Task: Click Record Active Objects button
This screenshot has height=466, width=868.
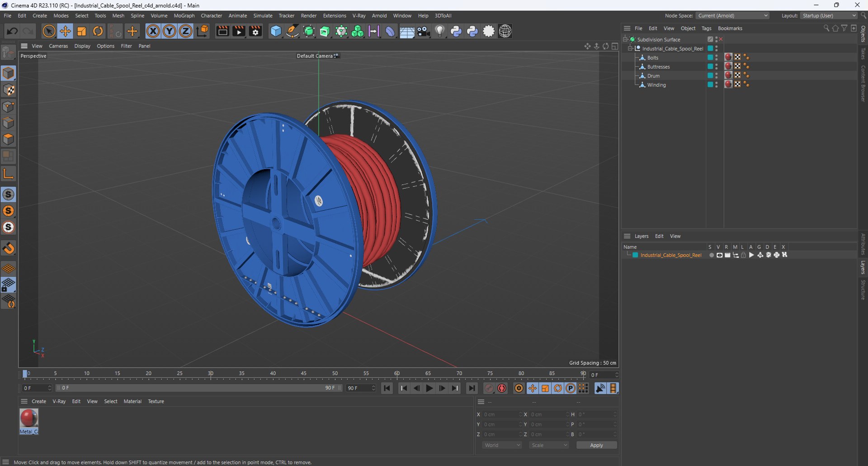Action: tap(489, 388)
